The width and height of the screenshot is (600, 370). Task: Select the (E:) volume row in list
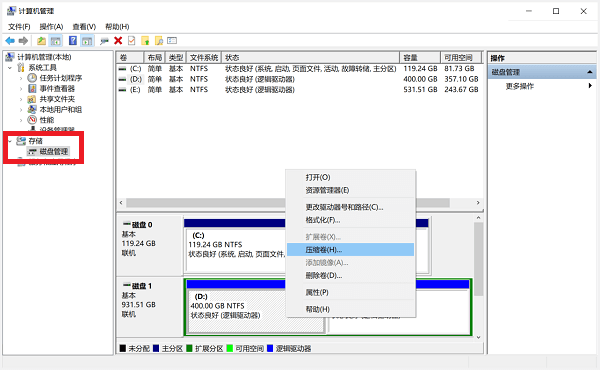tap(298, 90)
